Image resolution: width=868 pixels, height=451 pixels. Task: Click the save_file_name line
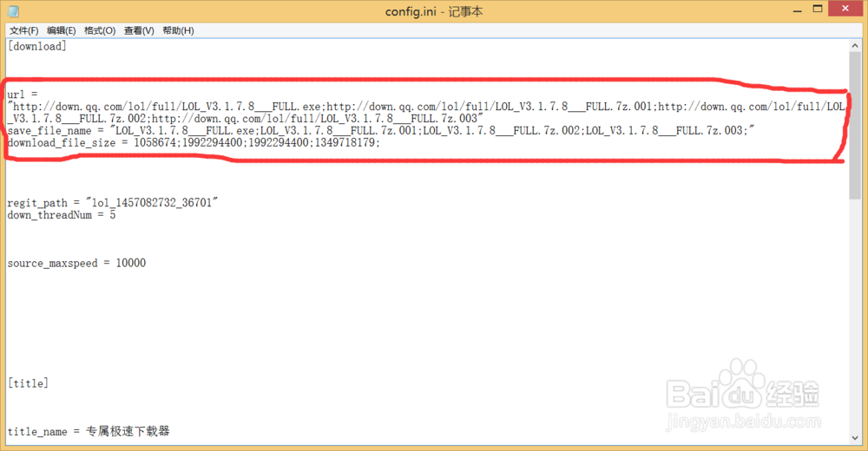tap(381, 131)
